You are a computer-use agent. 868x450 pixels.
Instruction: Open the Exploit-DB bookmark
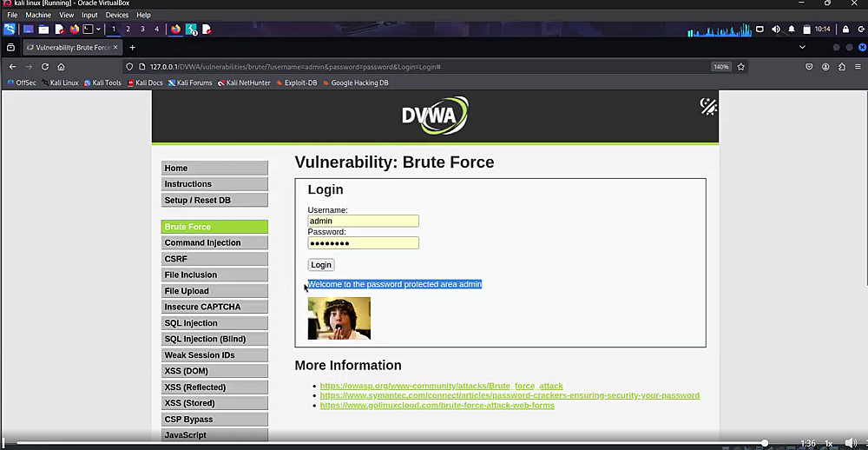pyautogui.click(x=297, y=83)
